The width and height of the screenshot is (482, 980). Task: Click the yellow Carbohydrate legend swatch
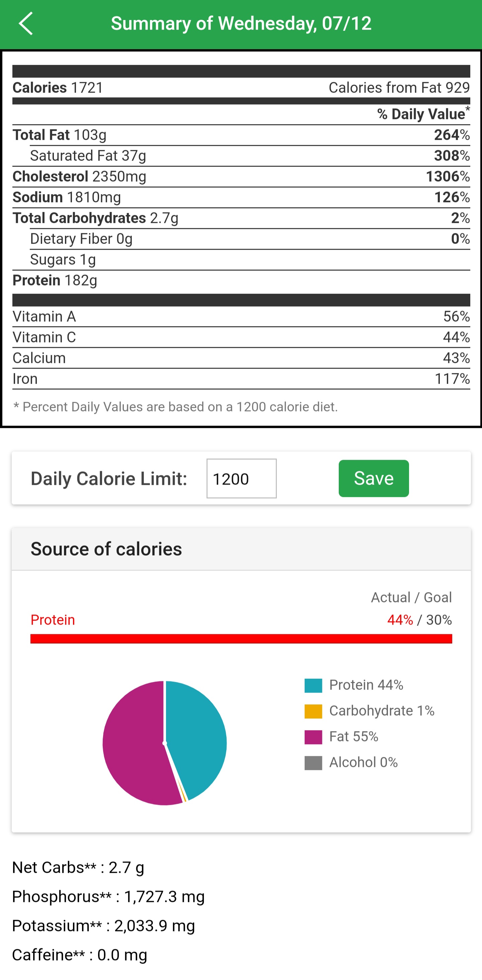pyautogui.click(x=313, y=711)
